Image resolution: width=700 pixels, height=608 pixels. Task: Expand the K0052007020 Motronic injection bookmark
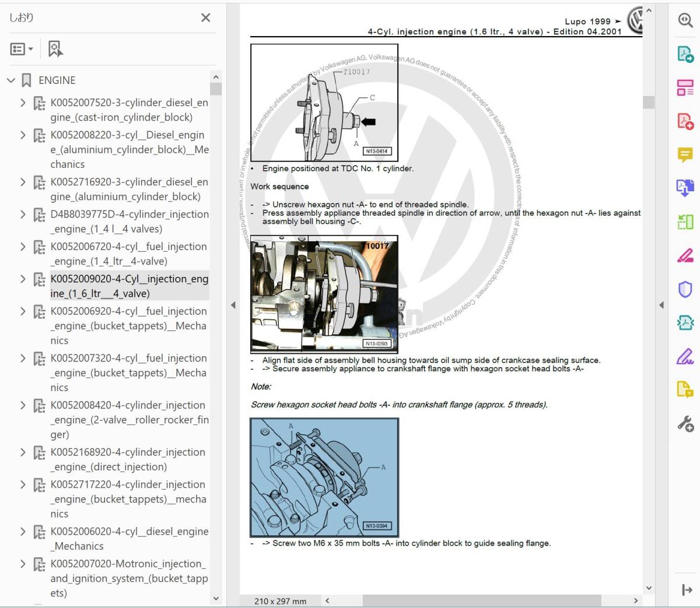(x=23, y=564)
